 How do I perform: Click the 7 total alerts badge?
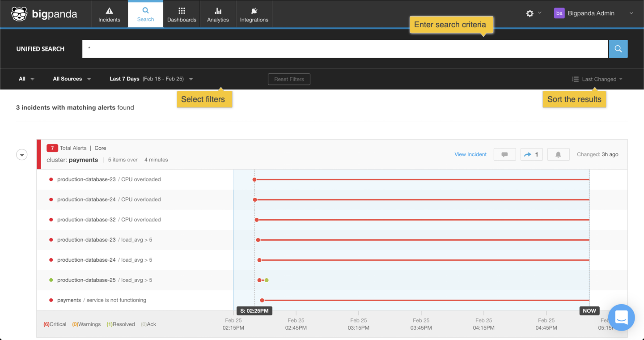point(52,148)
